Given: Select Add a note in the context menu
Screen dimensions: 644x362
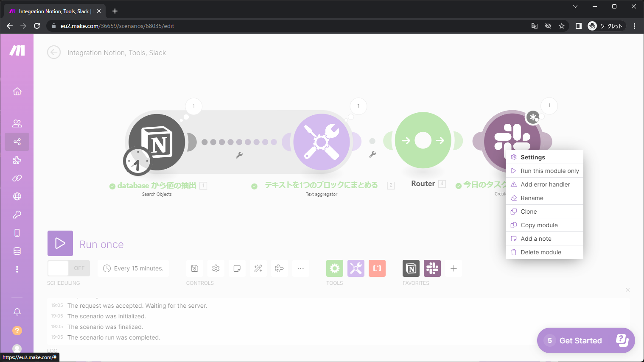Looking at the screenshot, I should click(544, 239).
